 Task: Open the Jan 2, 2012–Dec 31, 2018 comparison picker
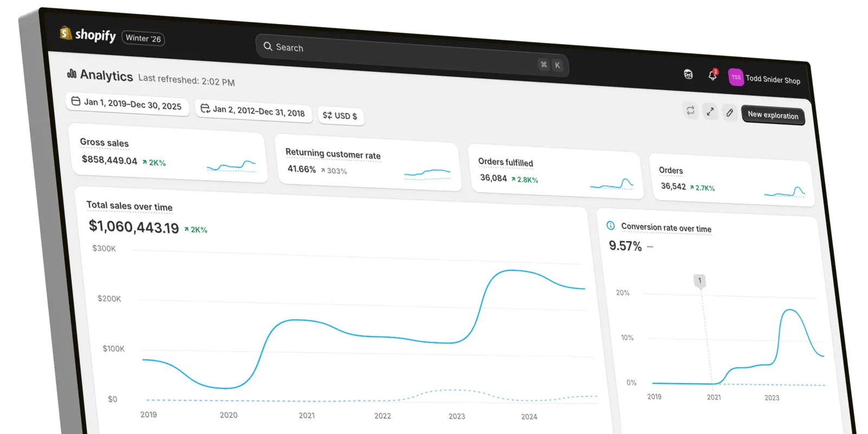coord(253,111)
